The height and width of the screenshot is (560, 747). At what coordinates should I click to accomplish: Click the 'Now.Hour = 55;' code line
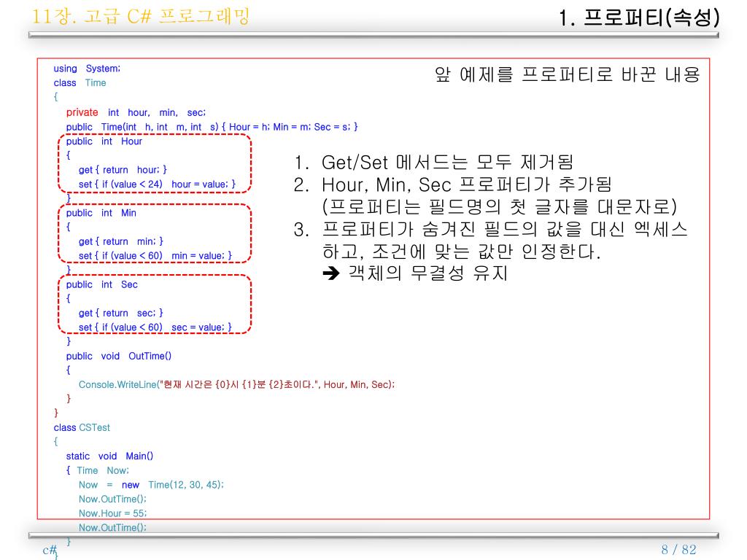[x=113, y=513]
